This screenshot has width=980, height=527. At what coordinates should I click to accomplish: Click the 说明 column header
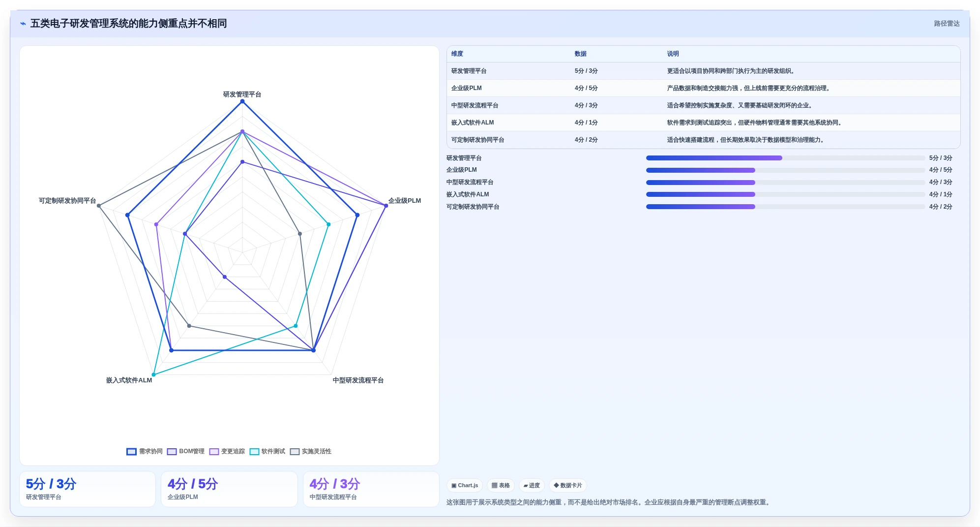pos(673,54)
